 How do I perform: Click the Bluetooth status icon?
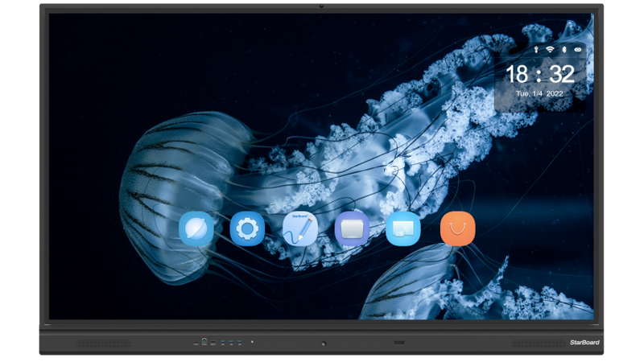(564, 50)
